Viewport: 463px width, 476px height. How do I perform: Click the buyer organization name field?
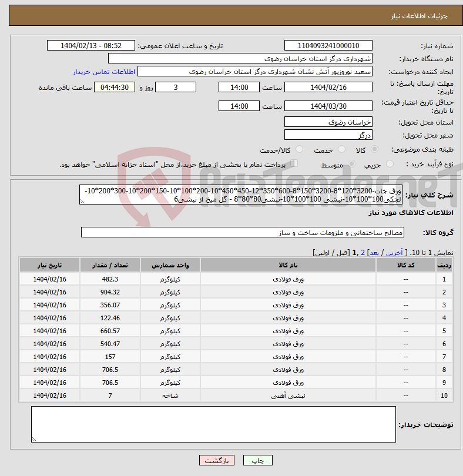coord(240,59)
